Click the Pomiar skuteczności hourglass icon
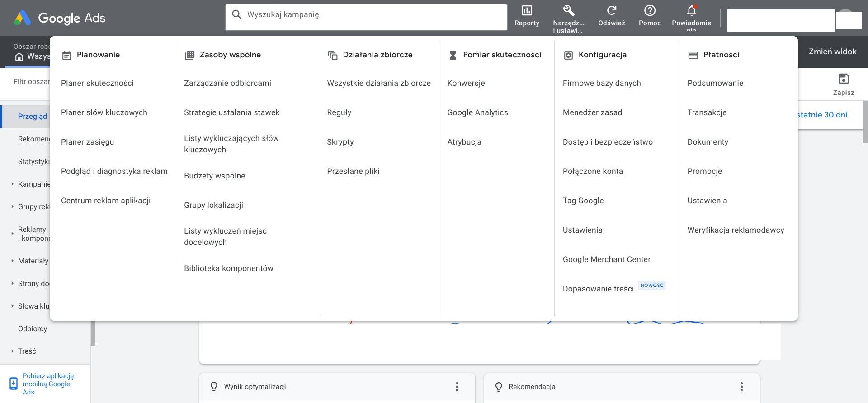 453,55
